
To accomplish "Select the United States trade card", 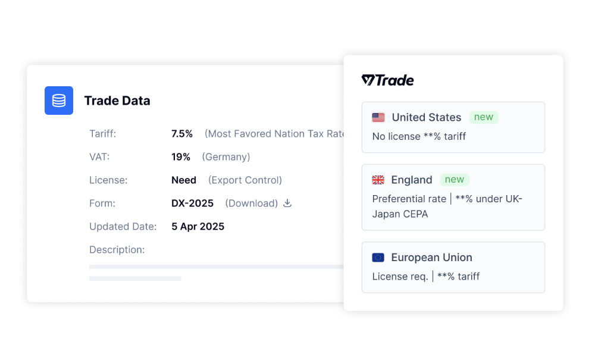I will tap(453, 127).
